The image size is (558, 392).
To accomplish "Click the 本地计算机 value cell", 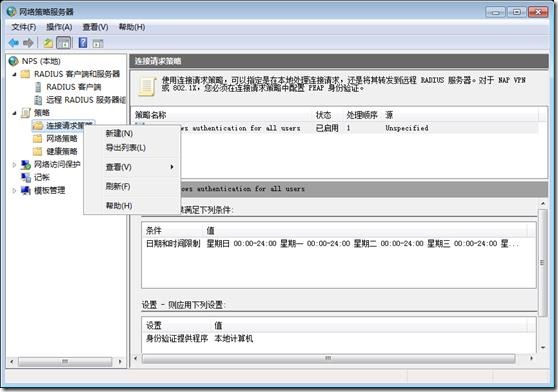I will 233,338.
